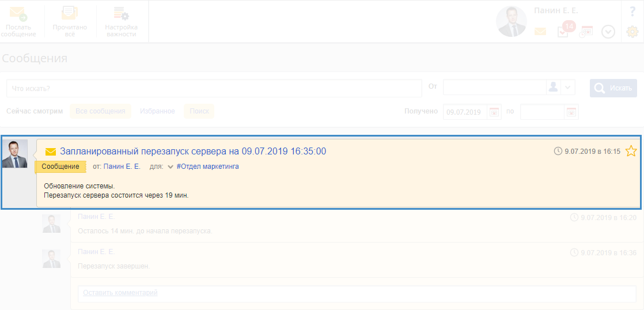Open help question mark icon
Image resolution: width=644 pixels, height=310 pixels.
tap(632, 12)
